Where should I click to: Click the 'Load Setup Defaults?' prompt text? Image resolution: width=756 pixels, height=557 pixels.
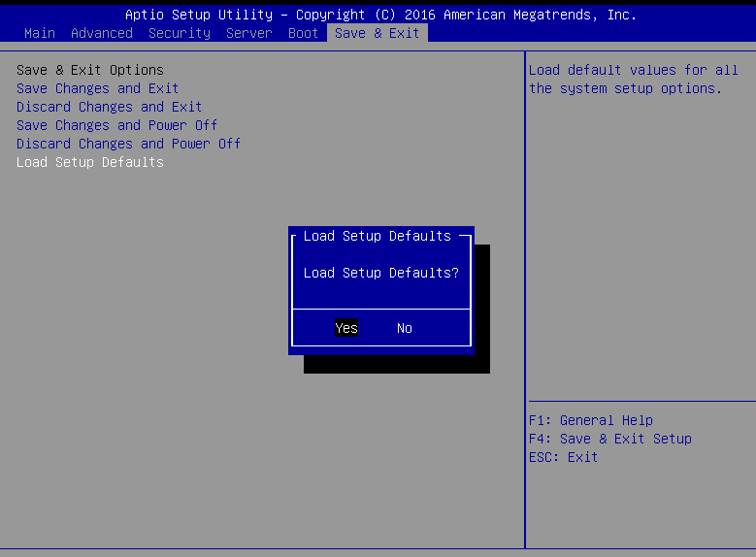(380, 273)
